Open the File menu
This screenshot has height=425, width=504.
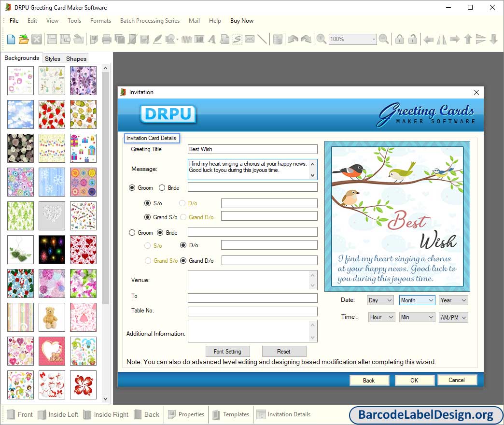[14, 21]
